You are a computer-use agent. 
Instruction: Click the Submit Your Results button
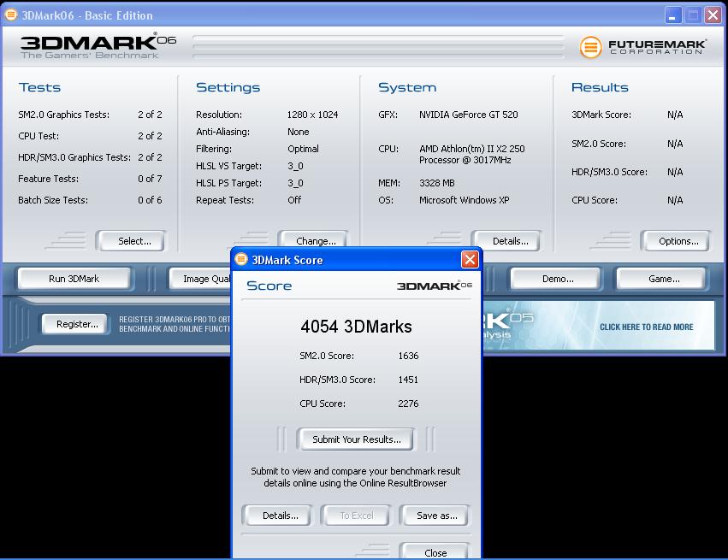pos(356,439)
